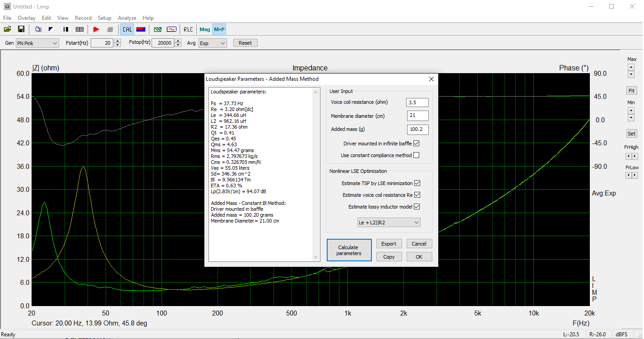
Task: Open the Overlay menu
Action: coord(27,18)
